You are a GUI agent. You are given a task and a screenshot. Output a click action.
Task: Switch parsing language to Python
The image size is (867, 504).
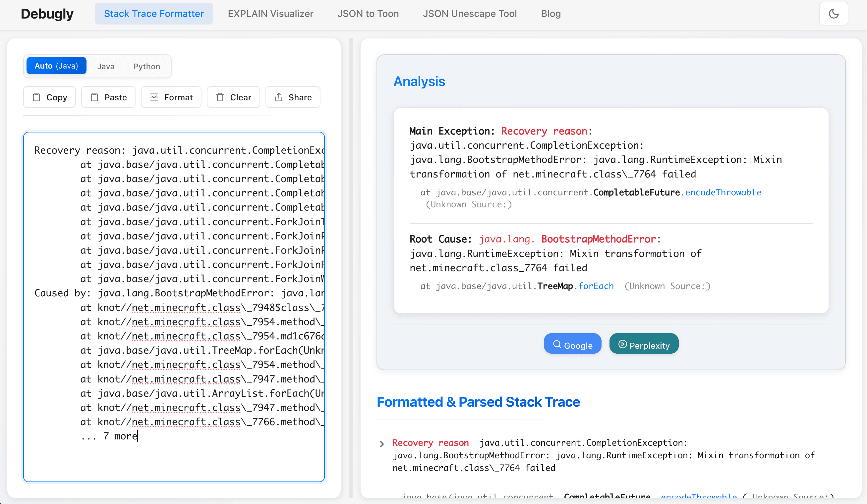pos(146,66)
